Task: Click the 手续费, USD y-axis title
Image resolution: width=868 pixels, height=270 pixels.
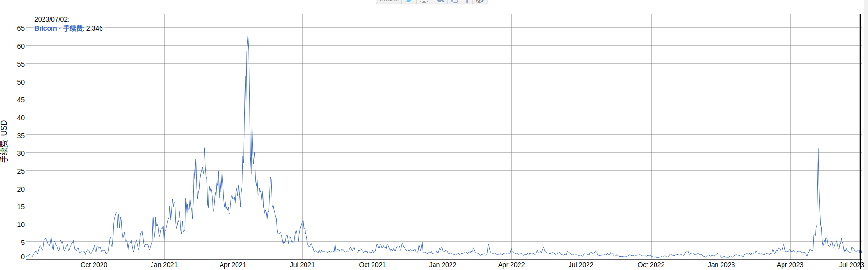Action: (4, 141)
